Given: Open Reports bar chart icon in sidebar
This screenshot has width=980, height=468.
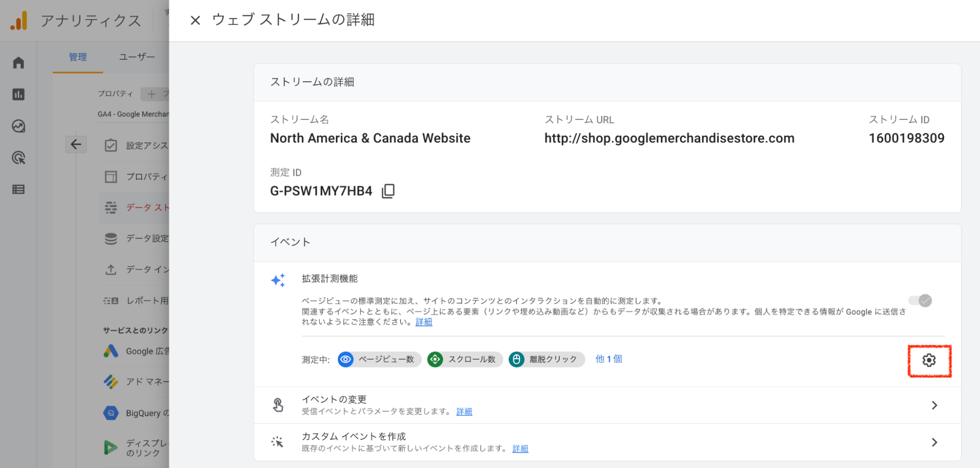Looking at the screenshot, I should [x=19, y=94].
